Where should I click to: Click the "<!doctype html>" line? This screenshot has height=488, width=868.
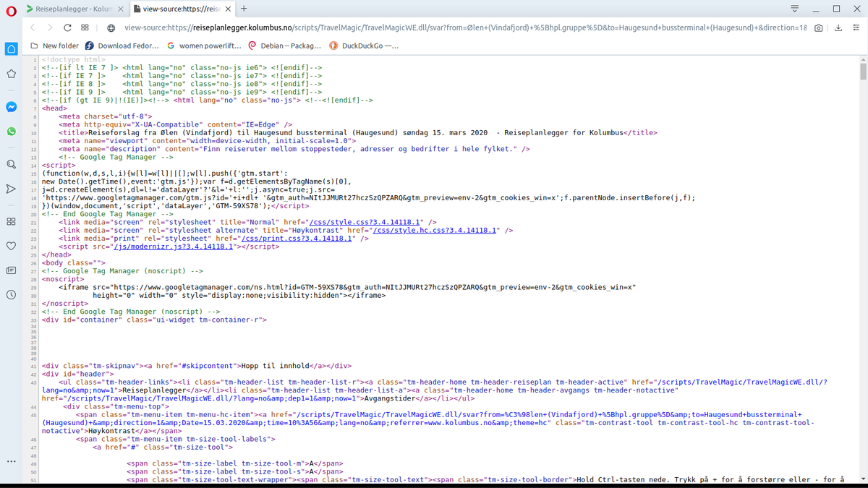(x=73, y=59)
